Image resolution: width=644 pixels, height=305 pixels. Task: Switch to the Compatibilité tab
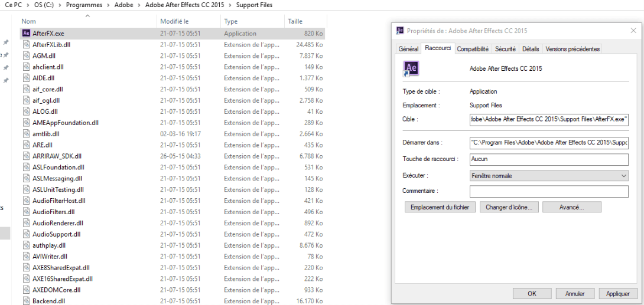coord(473,49)
